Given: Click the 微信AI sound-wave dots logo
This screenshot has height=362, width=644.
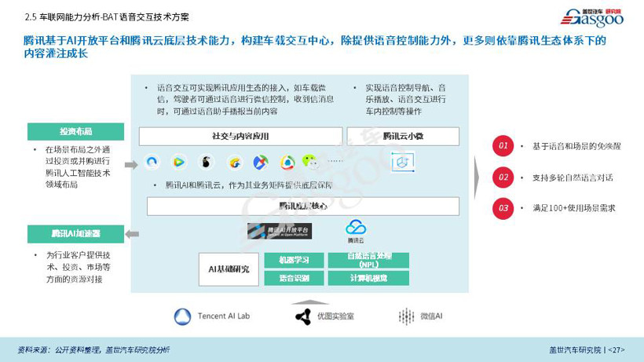Looking at the screenshot, I should tap(406, 316).
